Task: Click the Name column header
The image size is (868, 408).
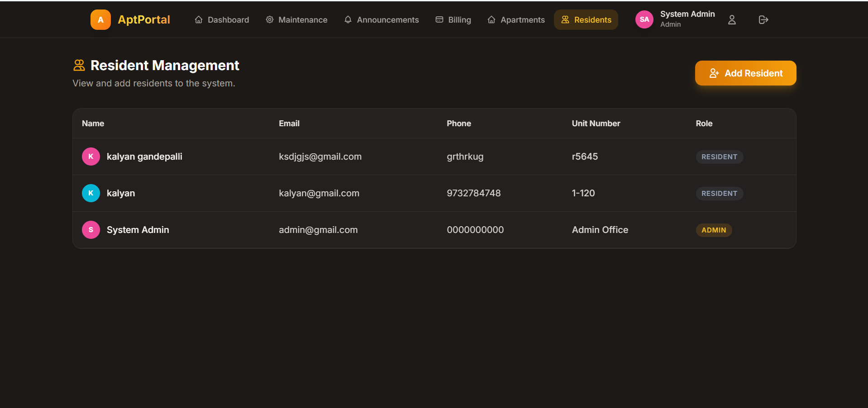Action: (x=93, y=123)
